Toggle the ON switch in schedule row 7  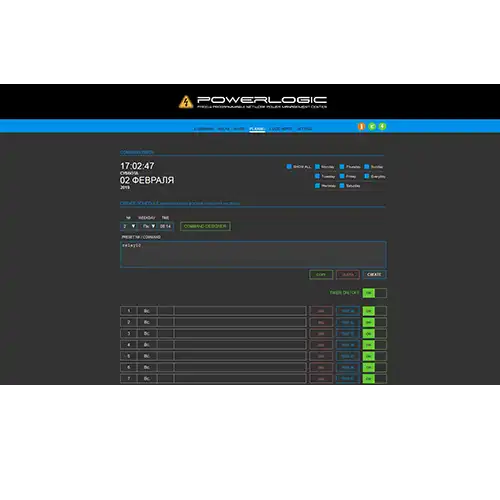click(375, 379)
